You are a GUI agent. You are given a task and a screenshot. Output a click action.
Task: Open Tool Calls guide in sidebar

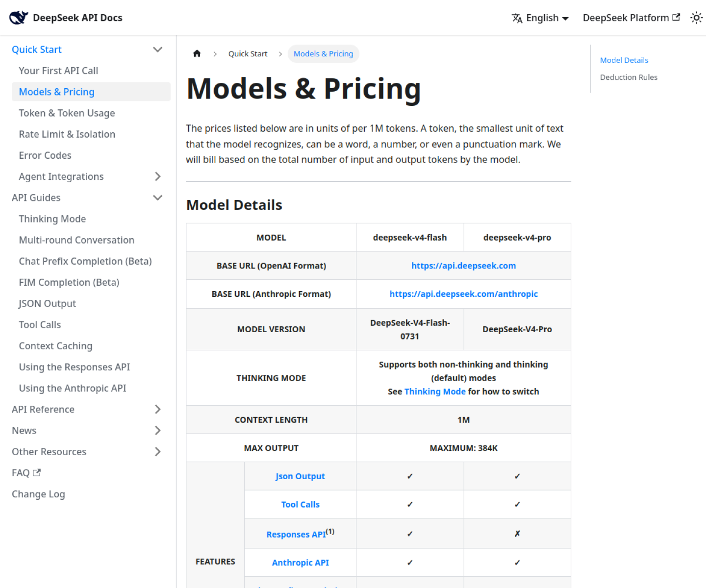point(40,324)
